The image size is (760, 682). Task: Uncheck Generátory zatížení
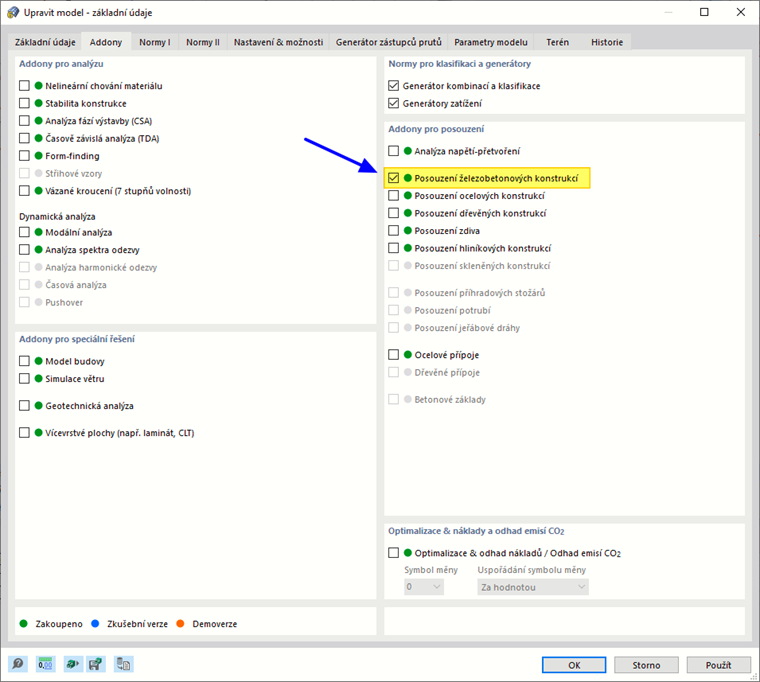click(394, 103)
